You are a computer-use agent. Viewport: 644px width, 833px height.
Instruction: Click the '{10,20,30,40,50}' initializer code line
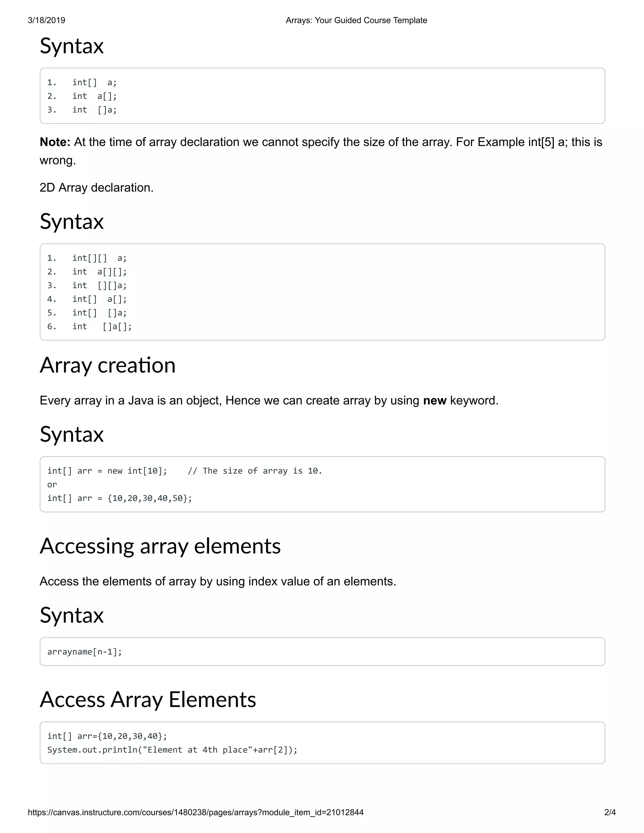click(x=119, y=499)
